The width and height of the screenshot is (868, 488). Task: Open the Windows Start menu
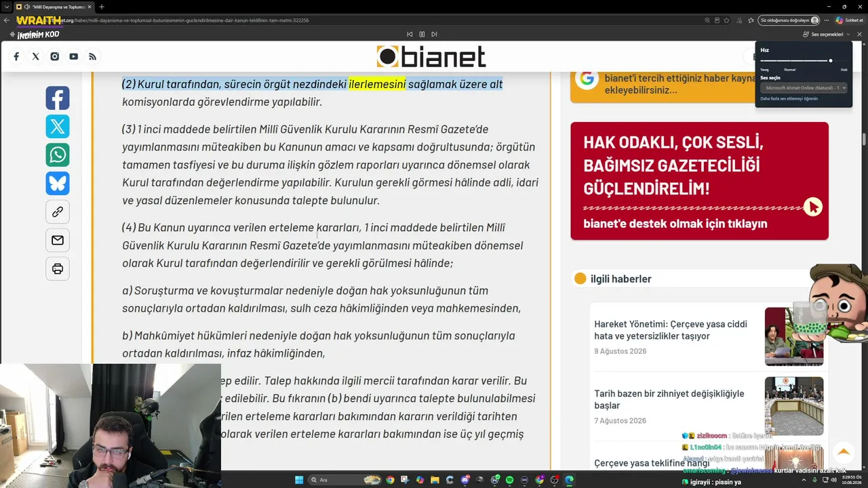pyautogui.click(x=299, y=480)
